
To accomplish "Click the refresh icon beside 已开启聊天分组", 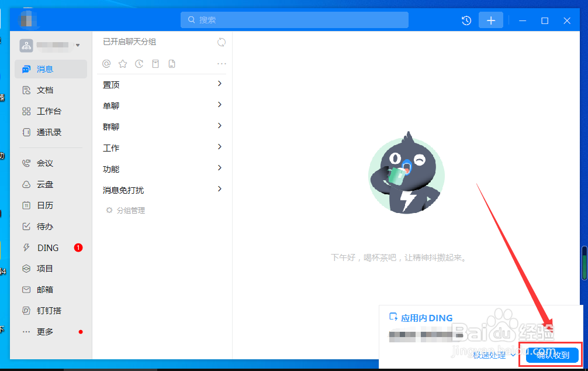I will (x=222, y=42).
